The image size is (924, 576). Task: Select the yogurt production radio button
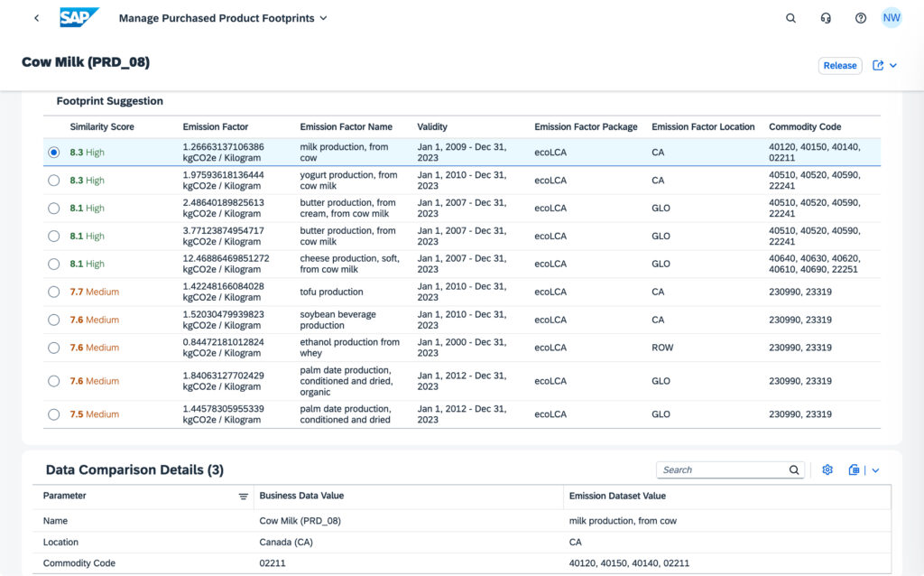pos(53,181)
